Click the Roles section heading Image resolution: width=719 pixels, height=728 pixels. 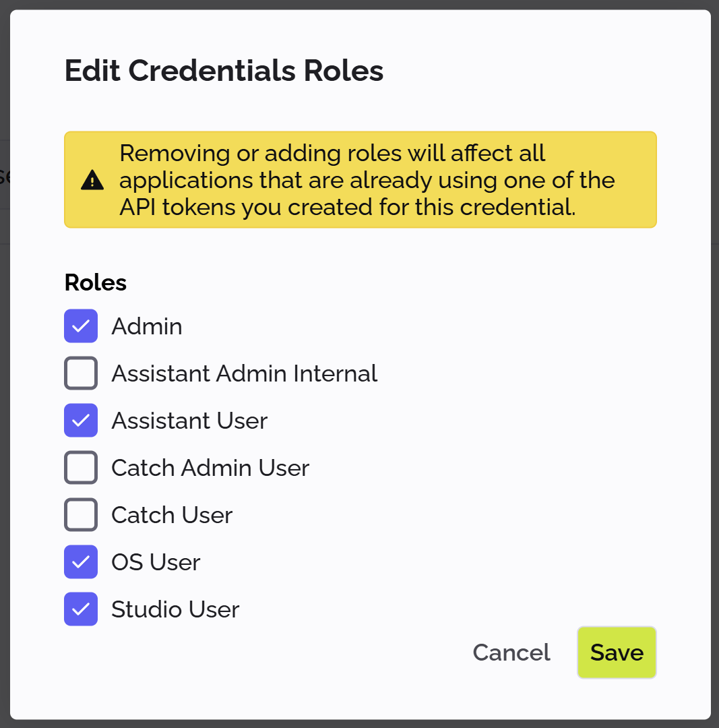pos(95,282)
